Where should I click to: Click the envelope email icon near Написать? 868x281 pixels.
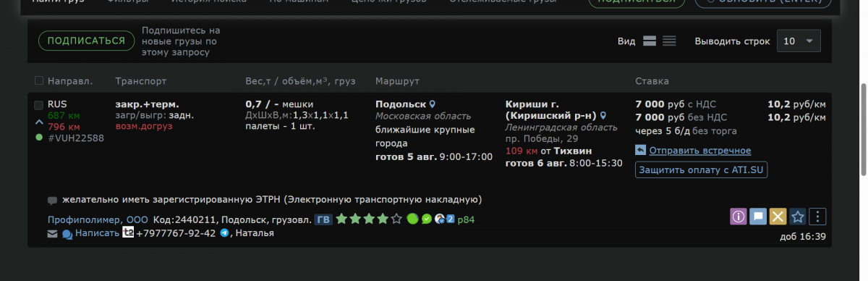52,234
